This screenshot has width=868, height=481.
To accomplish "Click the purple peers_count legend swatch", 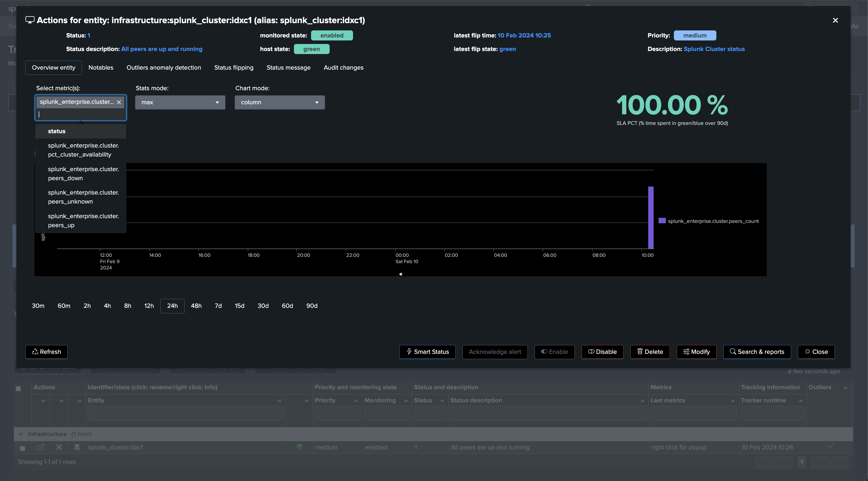I will pos(662,221).
